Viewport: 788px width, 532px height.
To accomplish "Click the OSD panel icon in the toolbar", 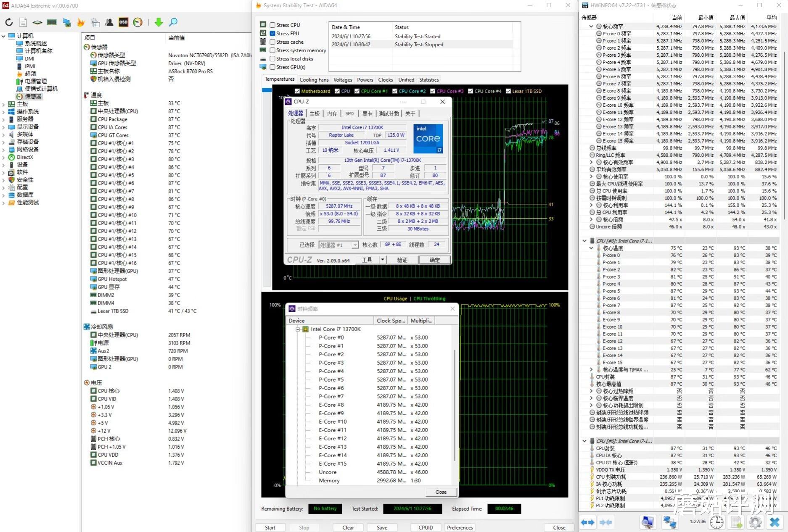I will [123, 22].
